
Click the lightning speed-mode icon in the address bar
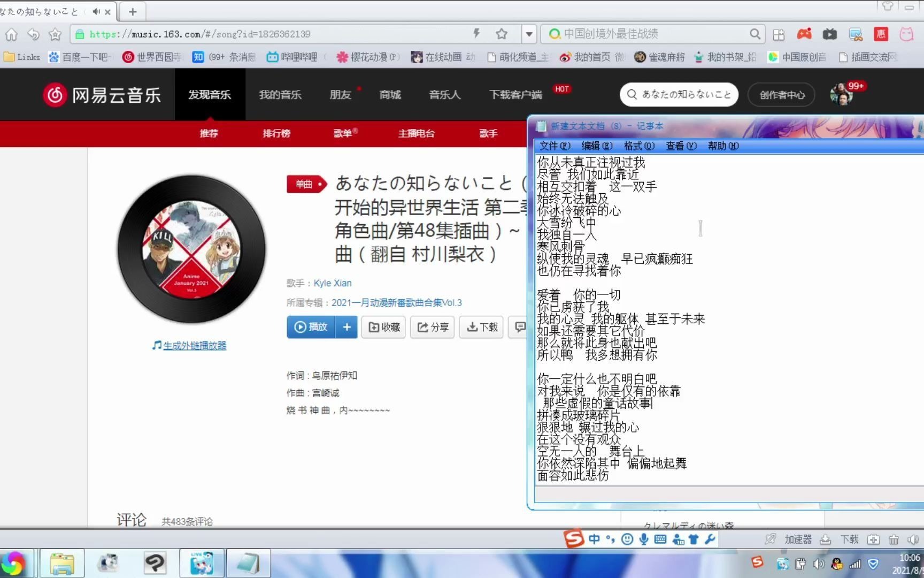click(x=476, y=34)
